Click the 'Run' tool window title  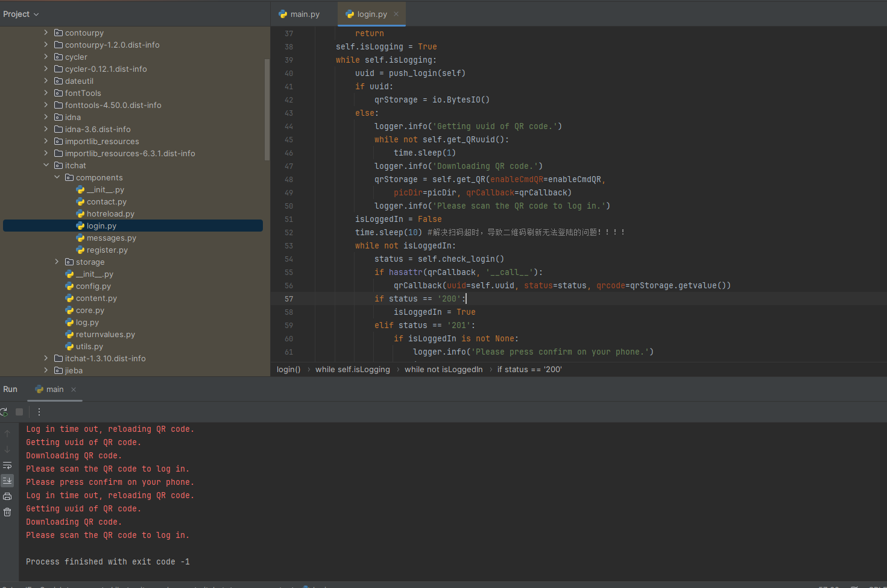(10, 390)
